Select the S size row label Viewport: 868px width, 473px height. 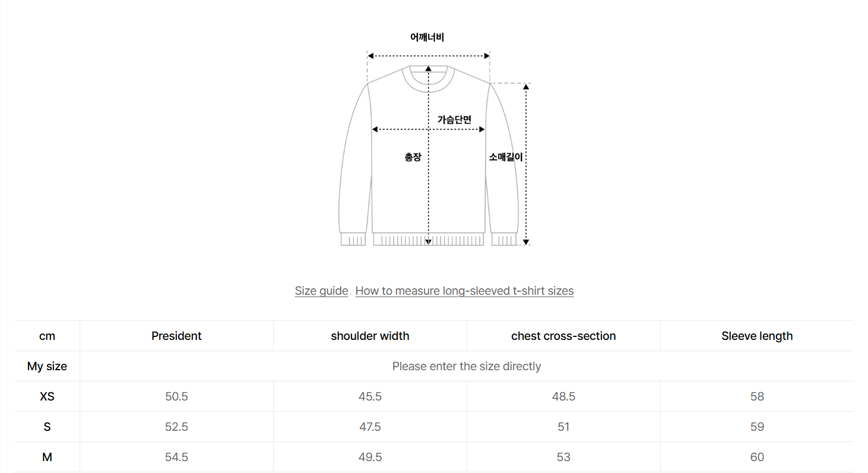pos(47,427)
